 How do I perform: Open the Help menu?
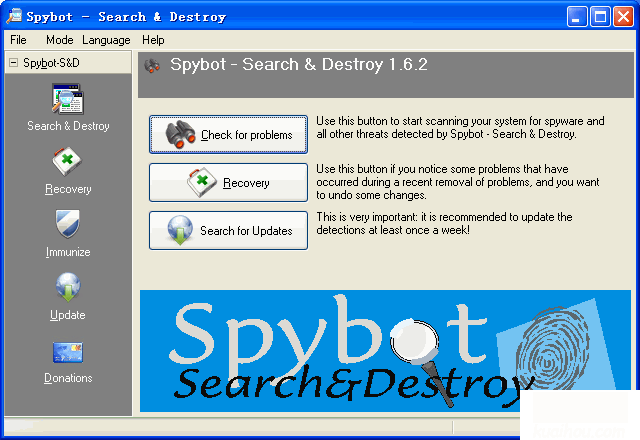(153, 40)
